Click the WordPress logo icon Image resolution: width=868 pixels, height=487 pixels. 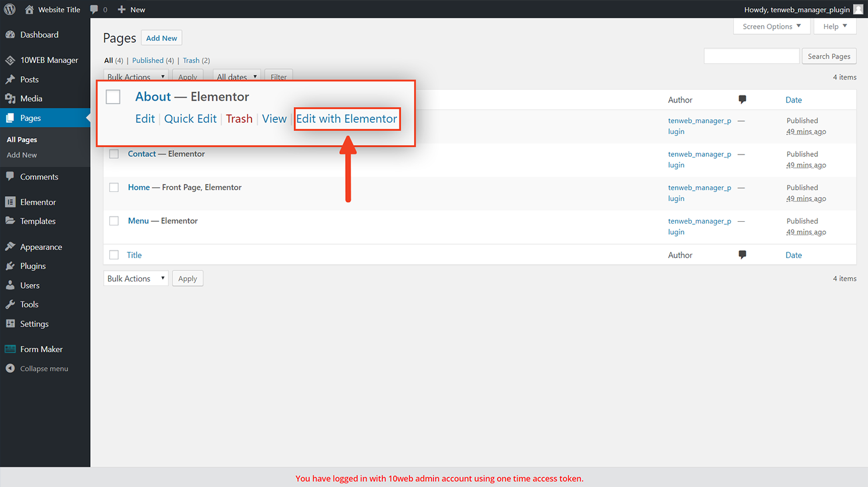(9, 9)
